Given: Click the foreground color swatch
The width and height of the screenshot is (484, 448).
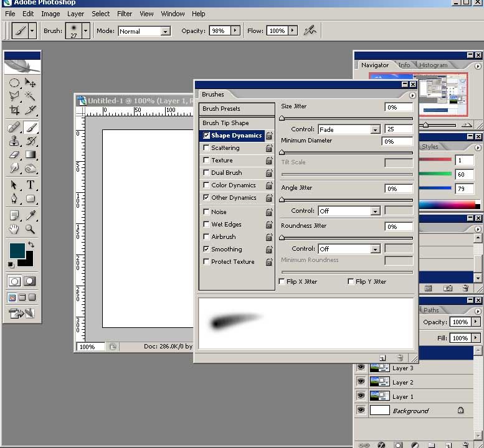Looking at the screenshot, I should tap(17, 250).
